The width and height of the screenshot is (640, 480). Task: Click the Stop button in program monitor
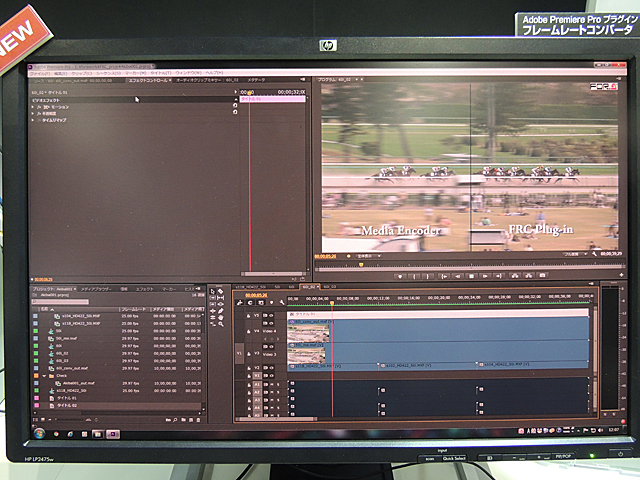[471, 276]
